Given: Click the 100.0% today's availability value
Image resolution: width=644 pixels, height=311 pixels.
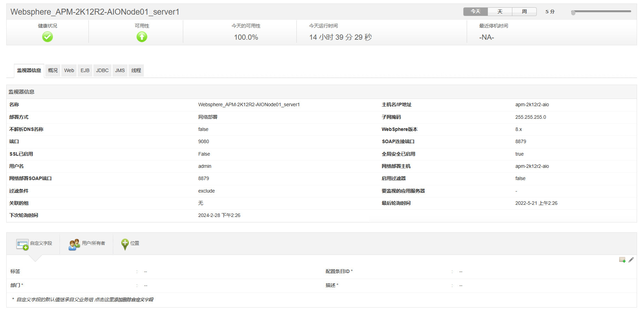Looking at the screenshot, I should [246, 37].
